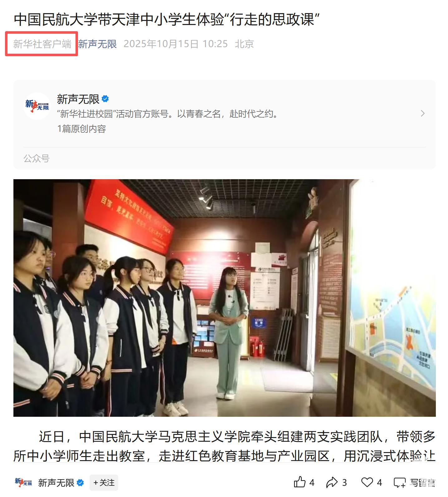Click blue verified badge beside 新声无限 card title
The image size is (448, 497).
tap(105, 99)
